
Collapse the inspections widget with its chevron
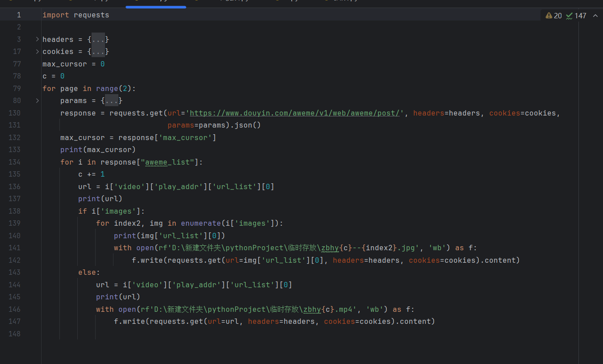[595, 15]
